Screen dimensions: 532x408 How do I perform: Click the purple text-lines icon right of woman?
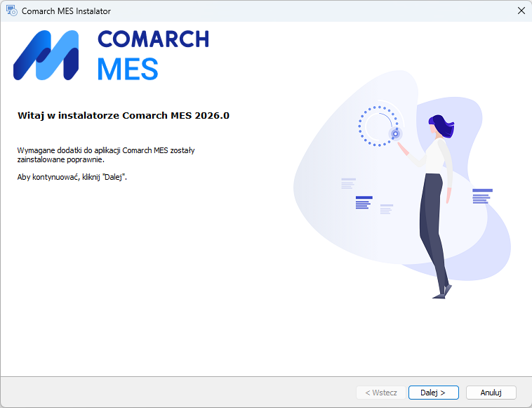pos(482,196)
